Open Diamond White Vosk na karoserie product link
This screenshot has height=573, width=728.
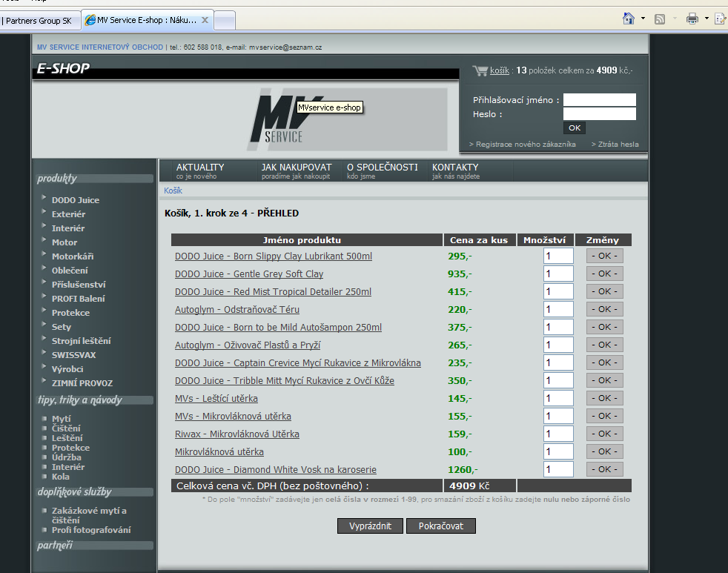pyautogui.click(x=276, y=470)
